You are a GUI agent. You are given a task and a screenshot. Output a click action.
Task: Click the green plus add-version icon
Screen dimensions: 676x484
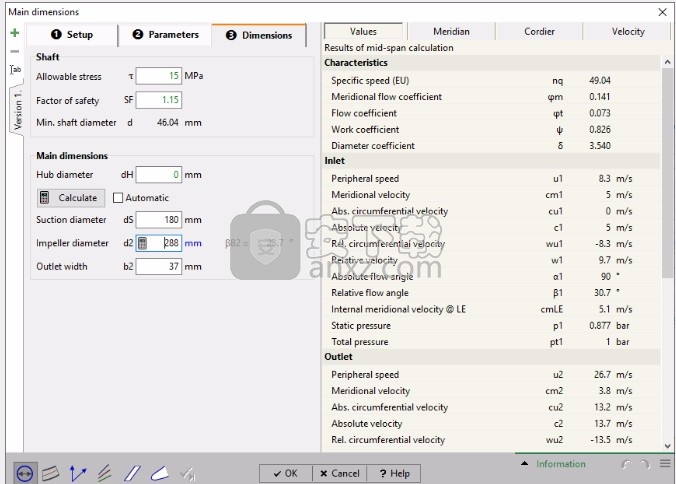tap(15, 33)
